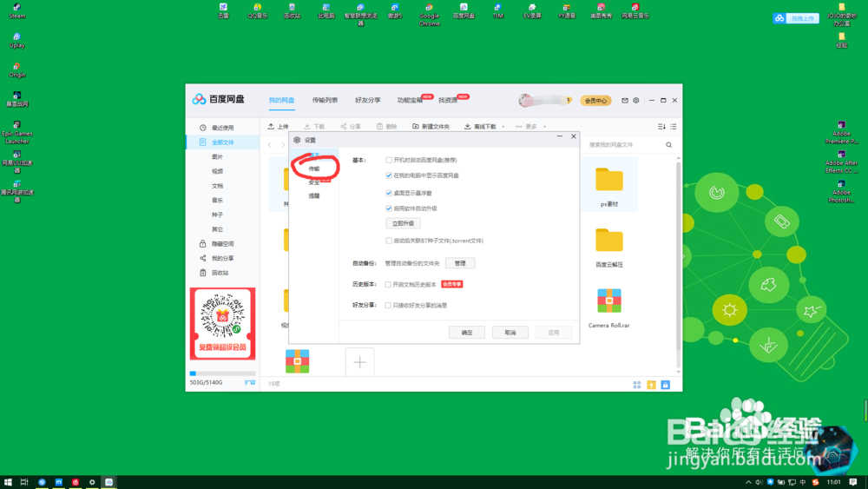The width and height of the screenshot is (868, 489).
Task: Select the Adobe Photoshop desktop icon
Action: tap(841, 191)
